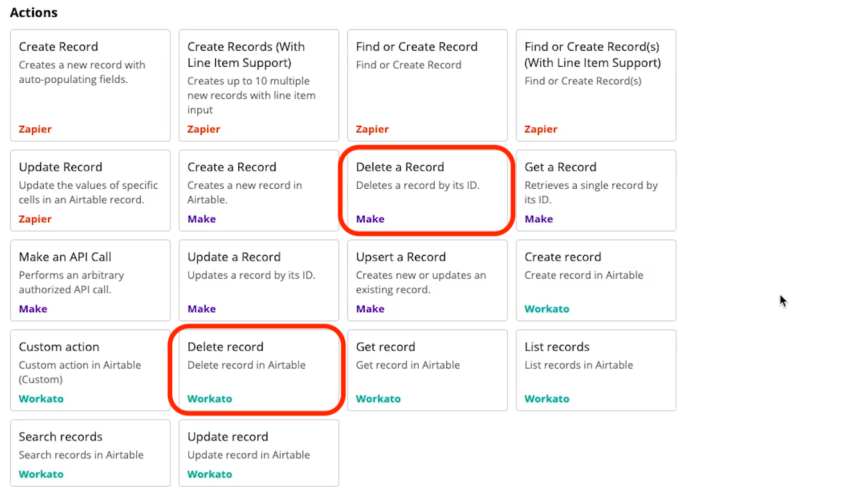The width and height of the screenshot is (842, 504).
Task: Select the Make 'Update a Record' card
Action: (x=258, y=280)
